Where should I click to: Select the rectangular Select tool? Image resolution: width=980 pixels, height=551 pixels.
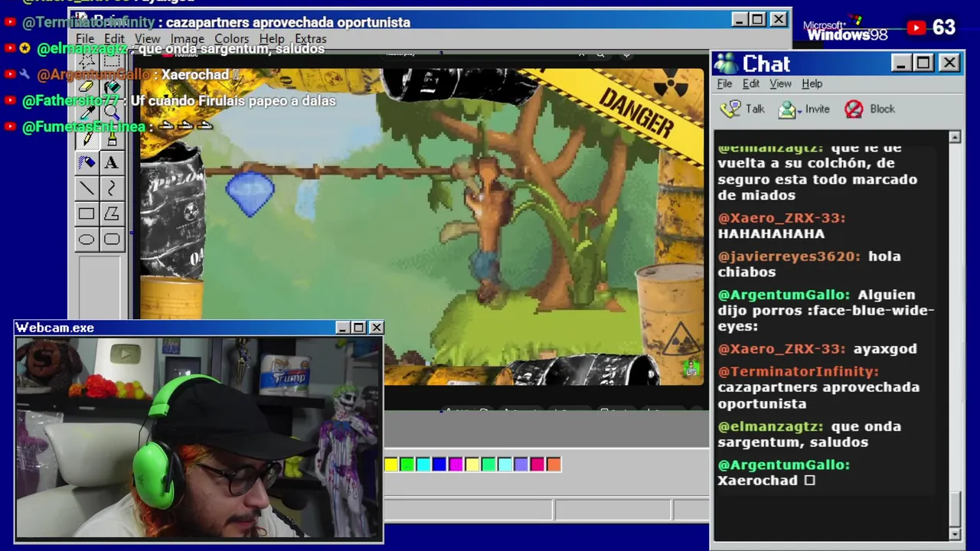[112, 62]
